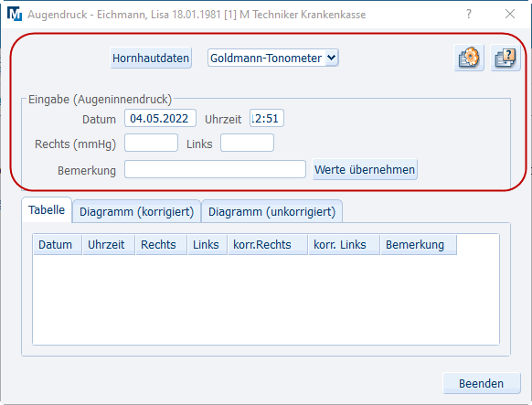Screen dimensions: 532x405
Task: Switch to the Tabelle tab
Action: 47,210
